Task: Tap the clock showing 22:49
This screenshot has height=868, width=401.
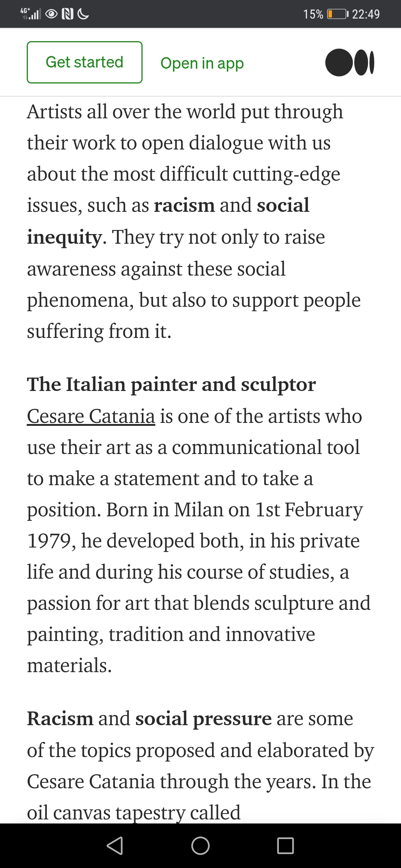Action: click(366, 14)
